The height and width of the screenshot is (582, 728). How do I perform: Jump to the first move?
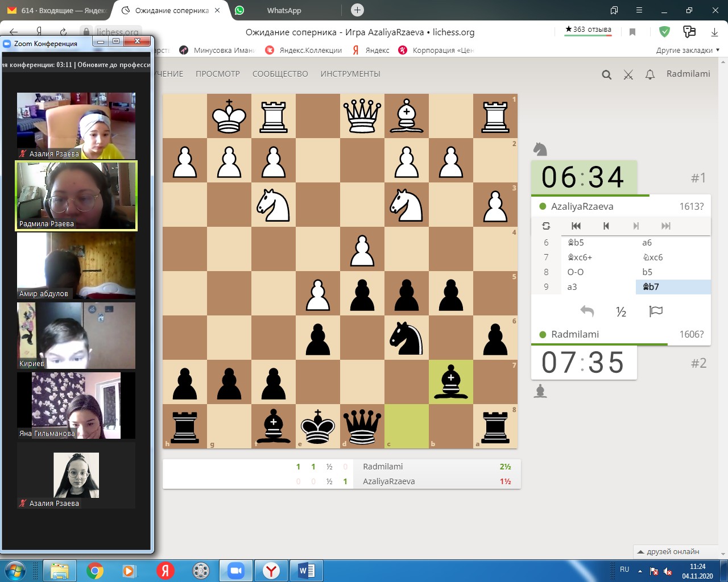point(576,226)
